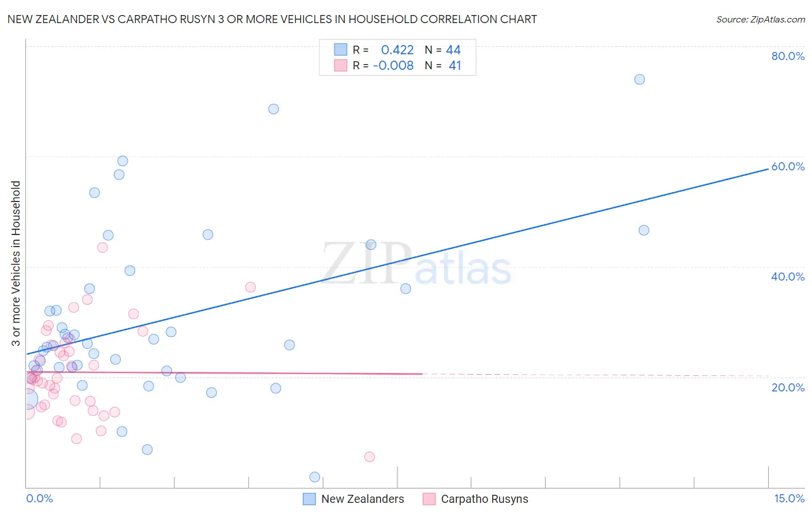Click the 15.0% x-axis label
The width and height of the screenshot is (812, 515).
pyautogui.click(x=789, y=498)
